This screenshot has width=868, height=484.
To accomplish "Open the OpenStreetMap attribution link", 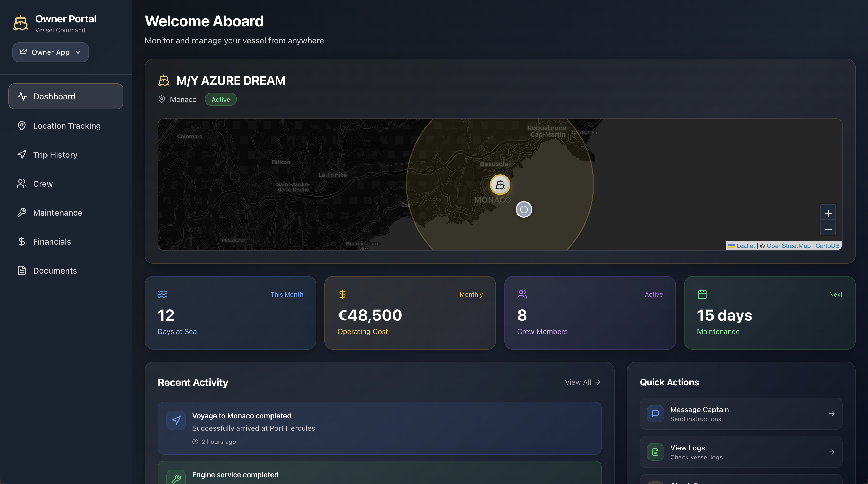I will pos(788,246).
